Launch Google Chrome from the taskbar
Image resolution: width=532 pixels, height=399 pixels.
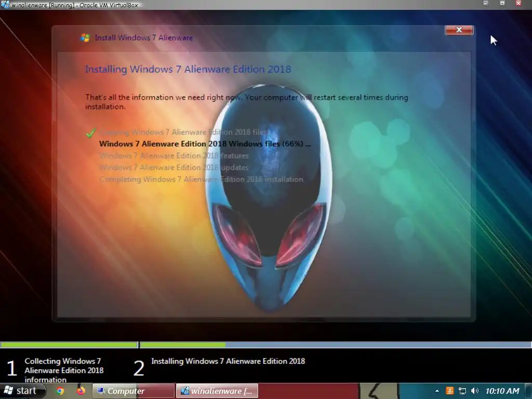[60, 391]
